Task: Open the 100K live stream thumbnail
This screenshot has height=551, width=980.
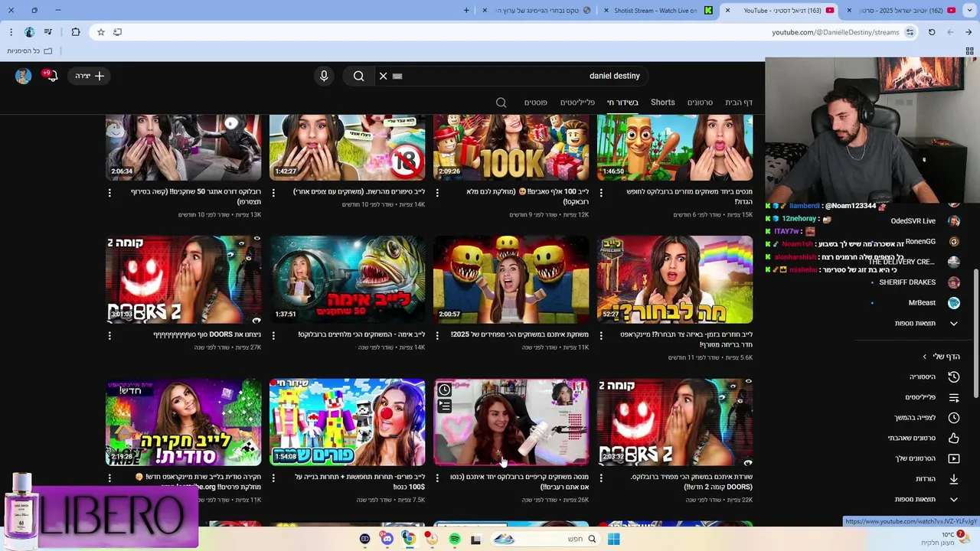Action: 511,148
